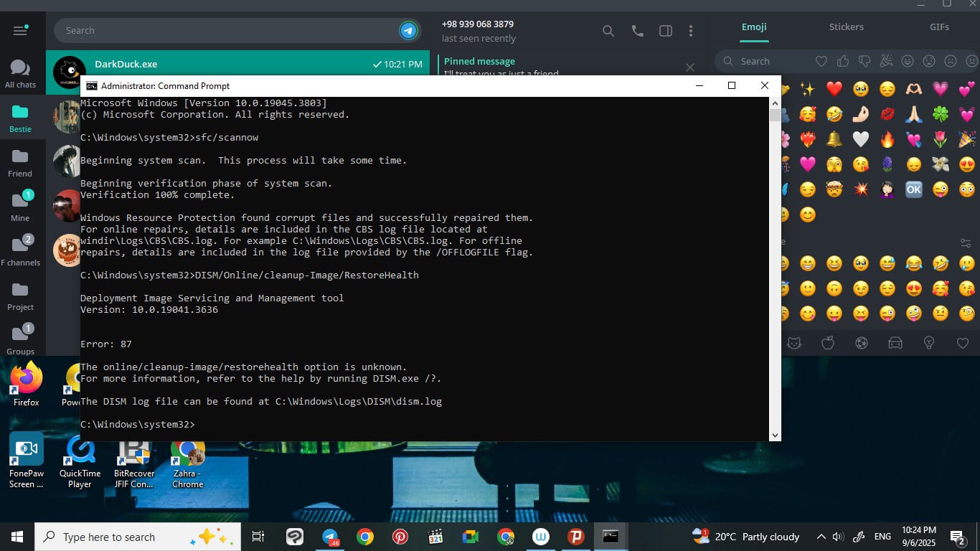The image size is (980, 551).
Task: Jump to the Animals cat emoji category
Action: [794, 343]
